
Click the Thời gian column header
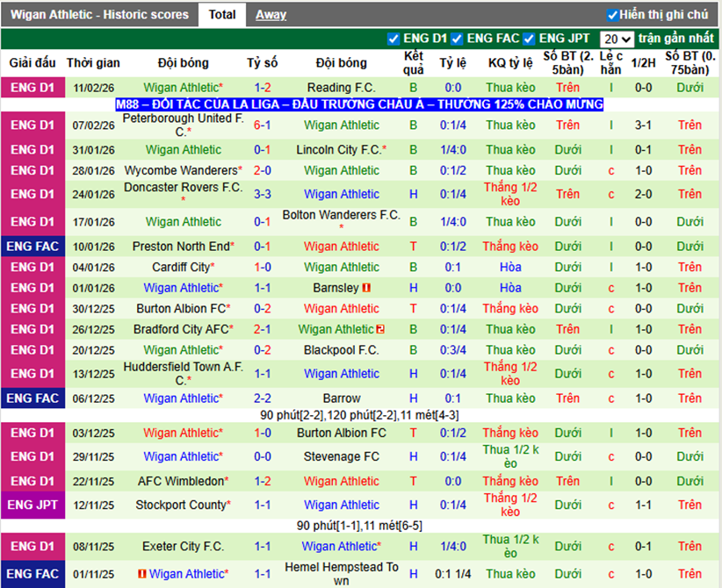[93, 63]
